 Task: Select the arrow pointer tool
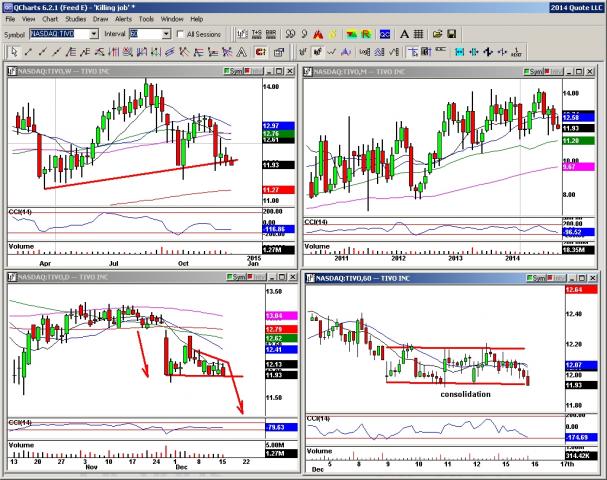coord(14,51)
